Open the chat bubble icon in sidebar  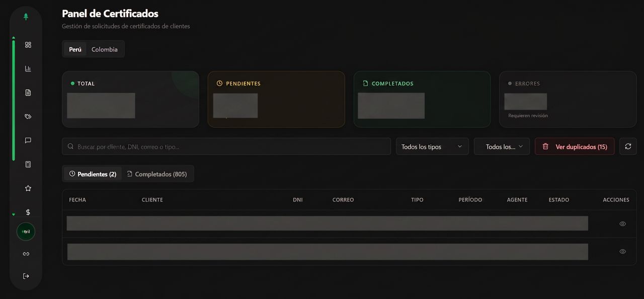(x=28, y=140)
